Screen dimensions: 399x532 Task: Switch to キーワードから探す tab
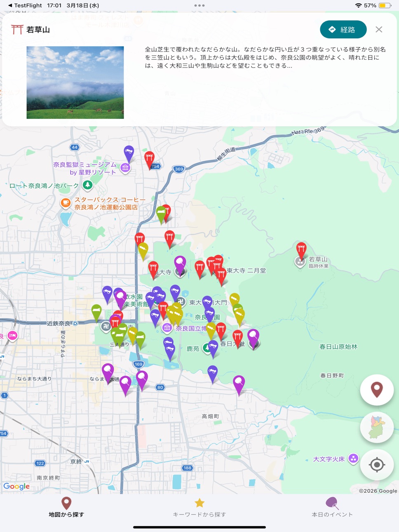click(x=199, y=508)
